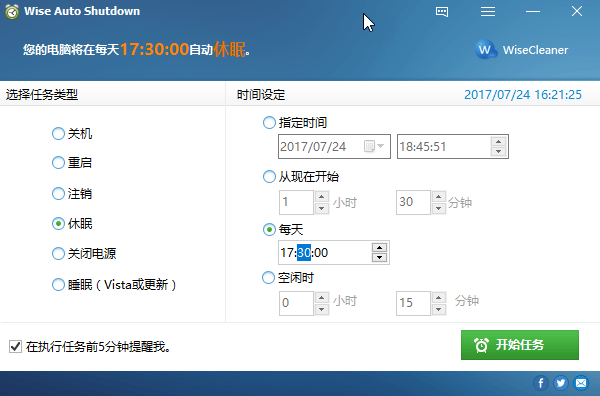Toggle the 在执行任务前5分钟提醒我 checkbox
Image resolution: width=600 pixels, height=396 pixels.
[15, 347]
